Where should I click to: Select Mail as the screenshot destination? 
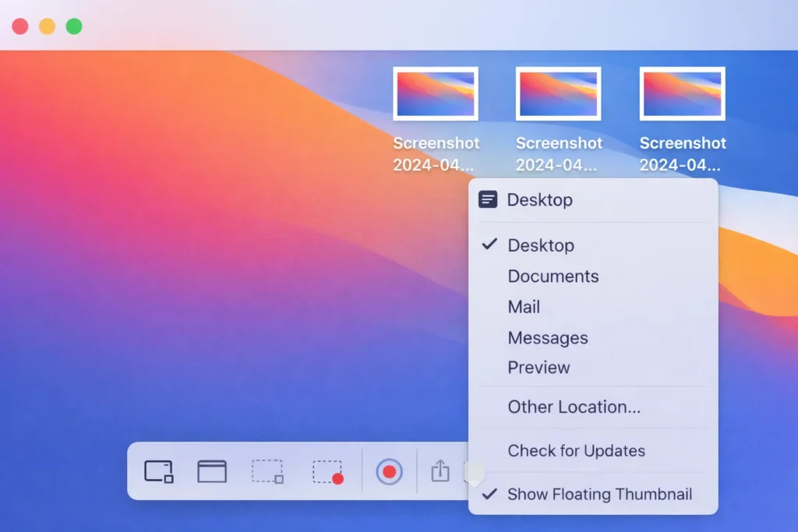pyautogui.click(x=524, y=307)
